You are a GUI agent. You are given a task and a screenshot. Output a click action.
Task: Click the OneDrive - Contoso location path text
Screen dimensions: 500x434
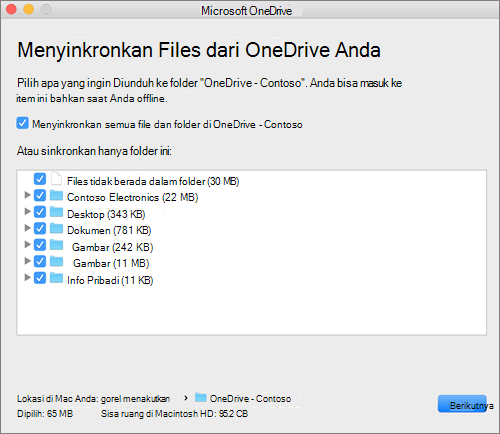[x=250, y=399]
